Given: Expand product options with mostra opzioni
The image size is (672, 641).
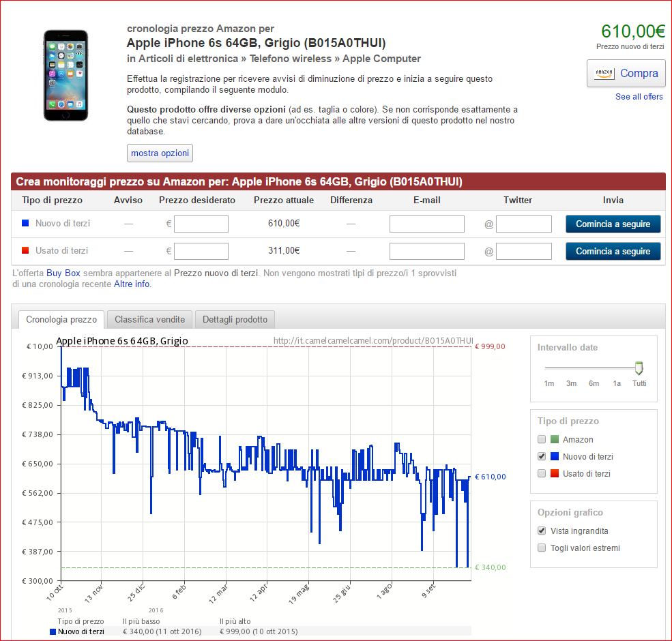Looking at the screenshot, I should [160, 153].
